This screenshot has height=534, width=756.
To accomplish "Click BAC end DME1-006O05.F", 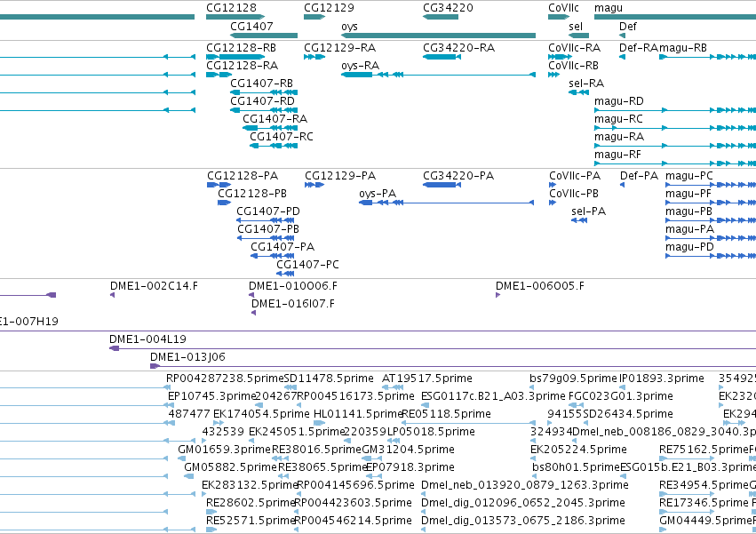I will click(x=540, y=286).
